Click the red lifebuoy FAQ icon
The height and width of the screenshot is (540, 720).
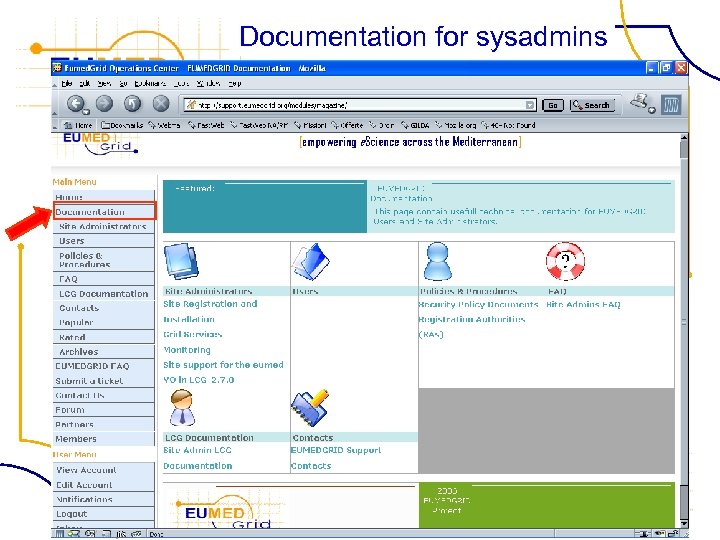click(x=565, y=261)
